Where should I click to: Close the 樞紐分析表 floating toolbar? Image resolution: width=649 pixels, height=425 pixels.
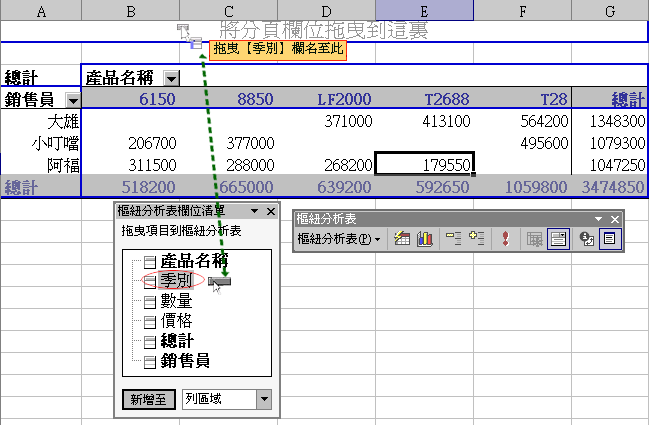coord(615,219)
